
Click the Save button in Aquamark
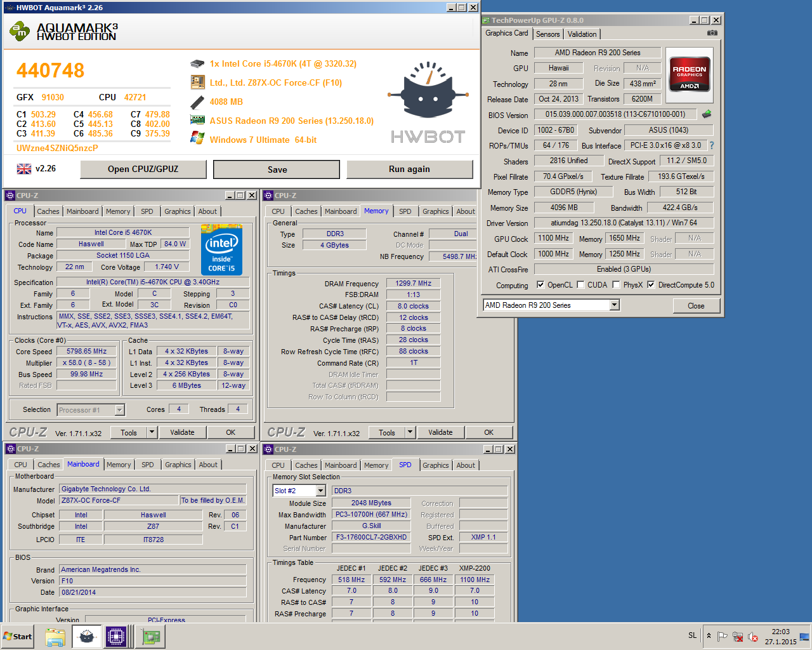tap(277, 169)
